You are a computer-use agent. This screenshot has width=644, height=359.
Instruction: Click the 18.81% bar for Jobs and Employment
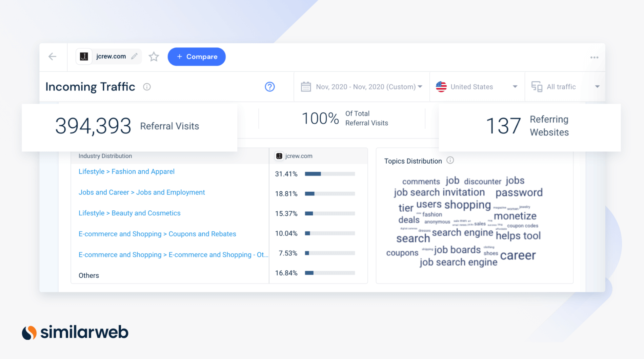(x=330, y=194)
